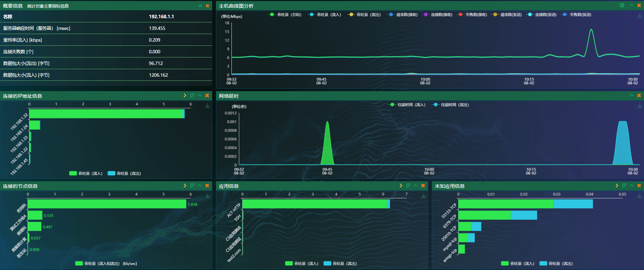Download the 未知应用信息 chart

(x=640, y=196)
